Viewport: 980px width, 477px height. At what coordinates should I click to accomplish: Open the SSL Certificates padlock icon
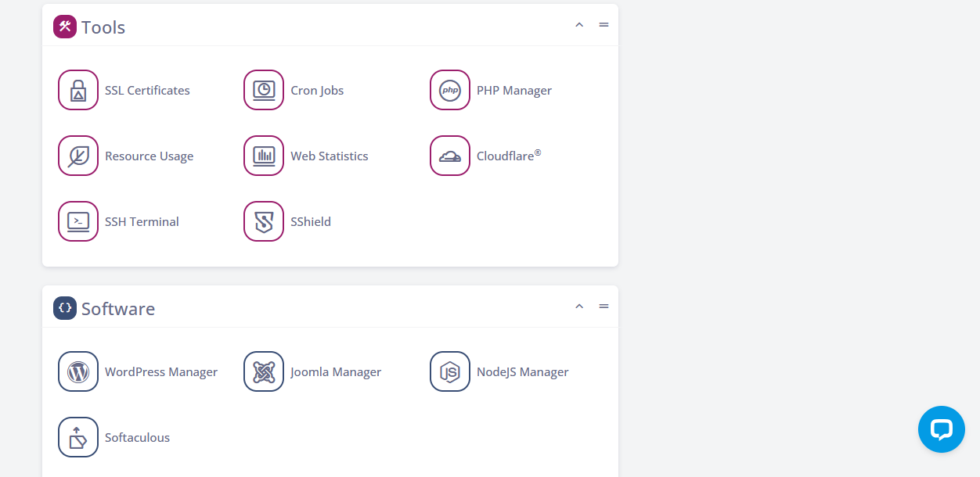click(78, 90)
